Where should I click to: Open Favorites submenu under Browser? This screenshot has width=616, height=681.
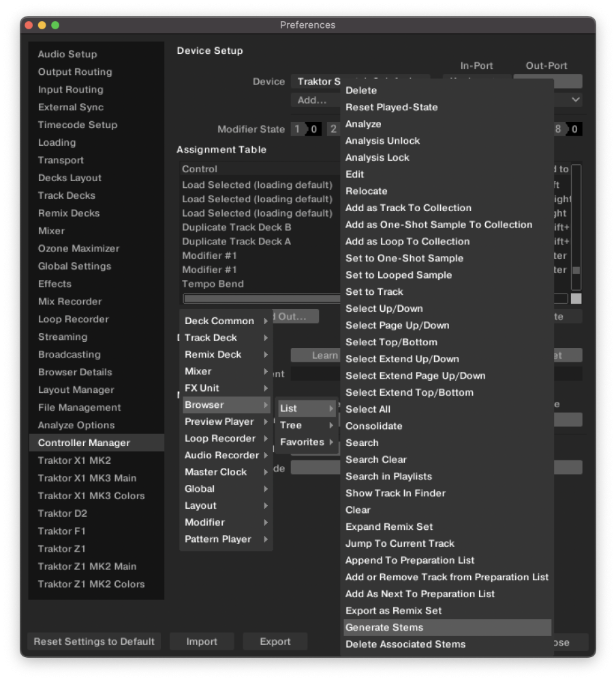[x=307, y=442]
